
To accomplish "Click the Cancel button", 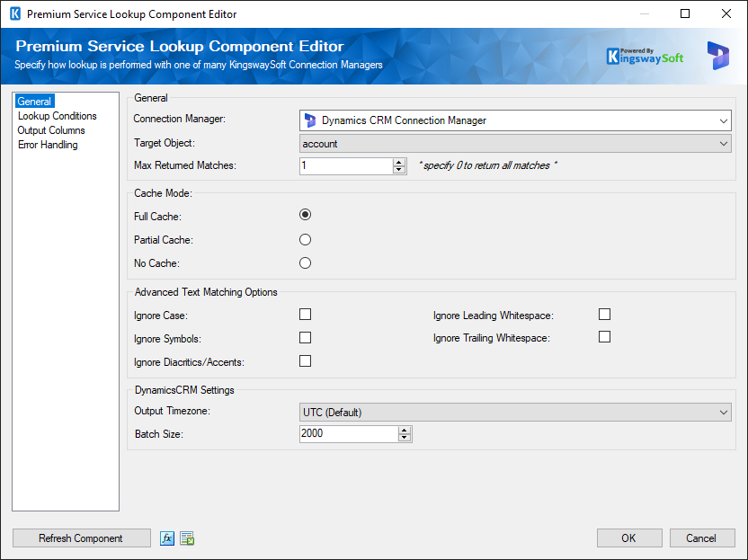I will click(x=702, y=538).
